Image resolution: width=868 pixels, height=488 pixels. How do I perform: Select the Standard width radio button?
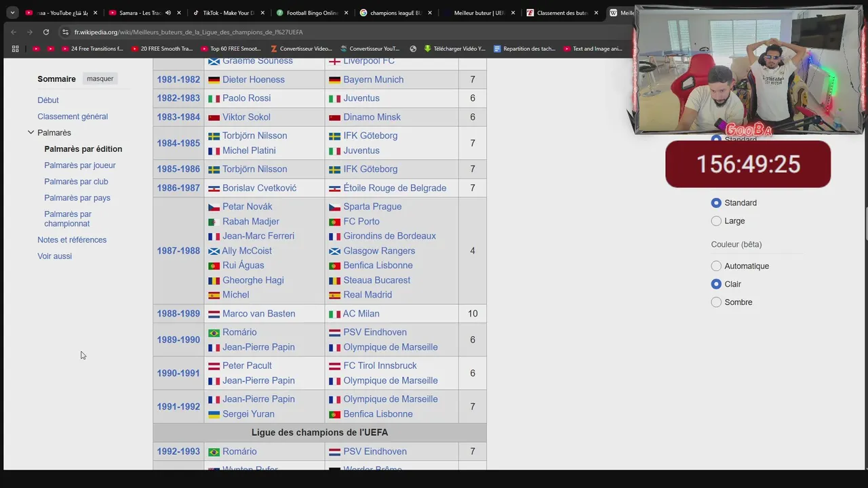(716, 203)
